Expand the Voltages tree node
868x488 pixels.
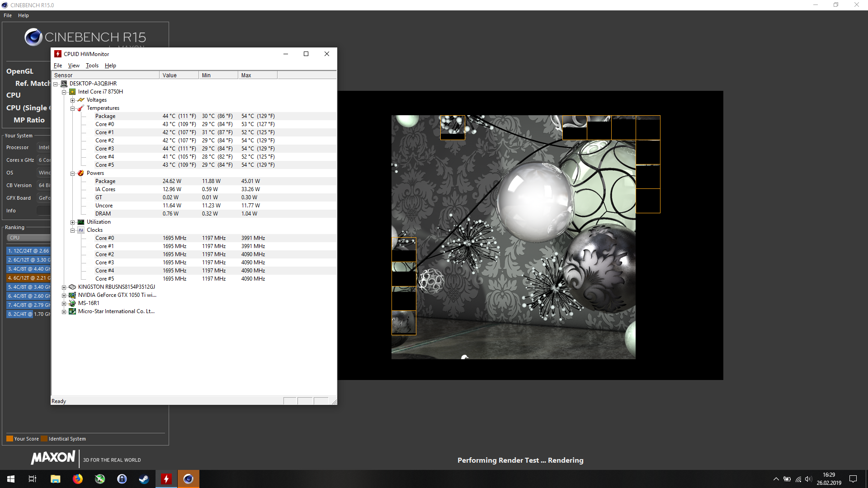click(x=72, y=100)
